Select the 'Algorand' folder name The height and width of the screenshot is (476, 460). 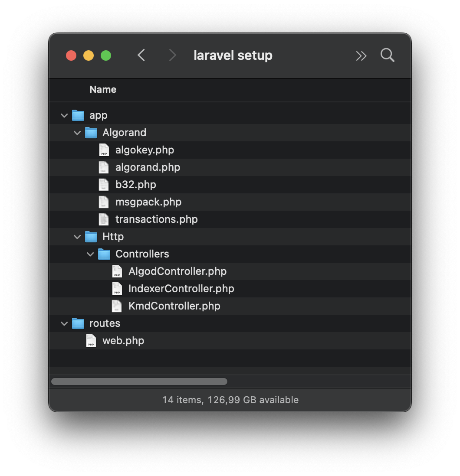[x=124, y=133]
